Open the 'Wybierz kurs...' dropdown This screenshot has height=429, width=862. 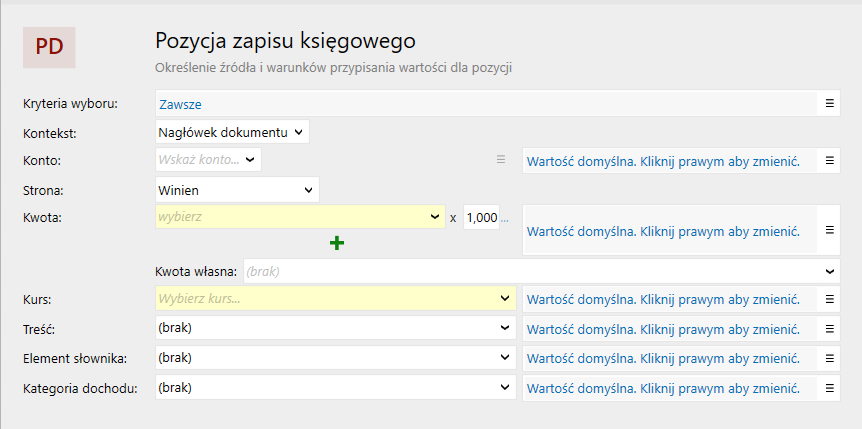335,298
